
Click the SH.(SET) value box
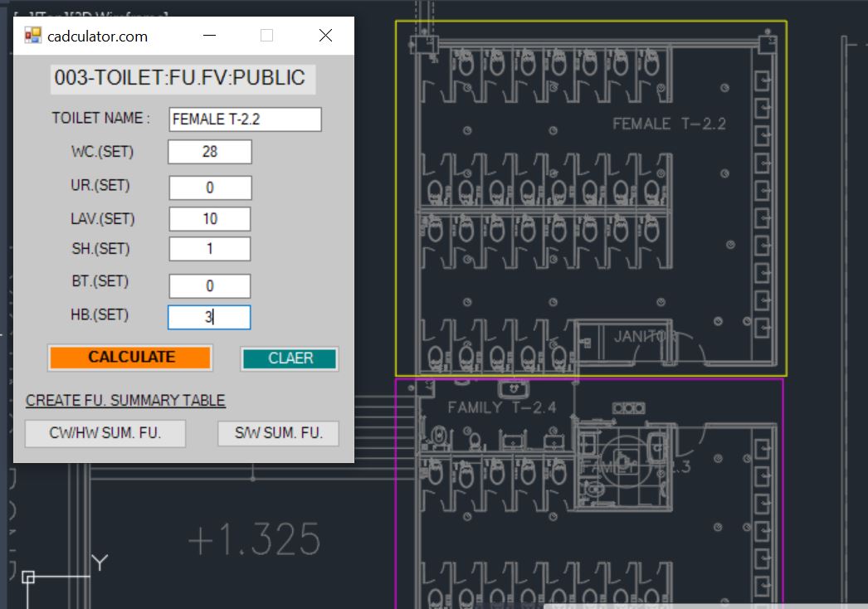[x=210, y=249]
